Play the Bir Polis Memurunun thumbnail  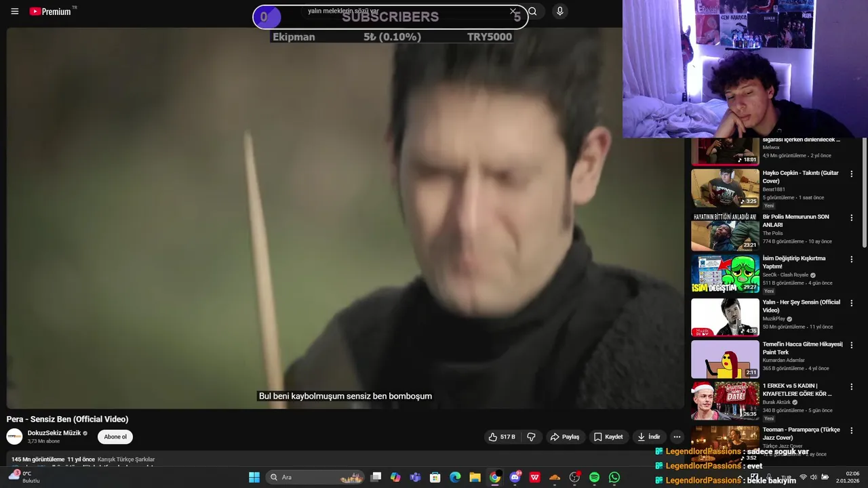pyautogui.click(x=725, y=232)
